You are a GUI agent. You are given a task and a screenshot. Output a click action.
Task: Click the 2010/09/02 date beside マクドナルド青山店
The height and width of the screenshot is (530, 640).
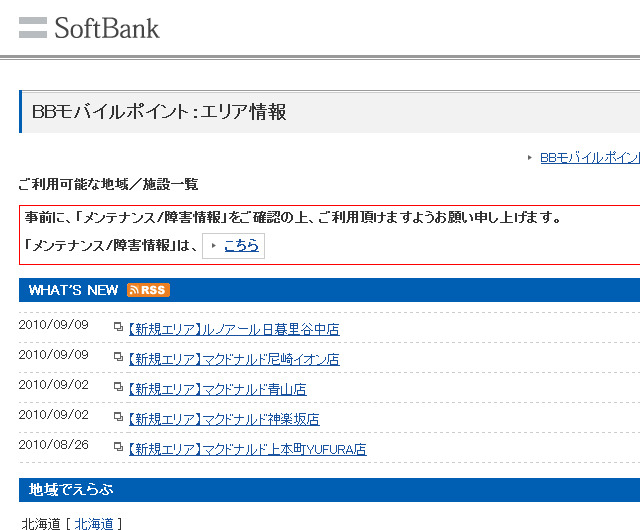[53, 385]
